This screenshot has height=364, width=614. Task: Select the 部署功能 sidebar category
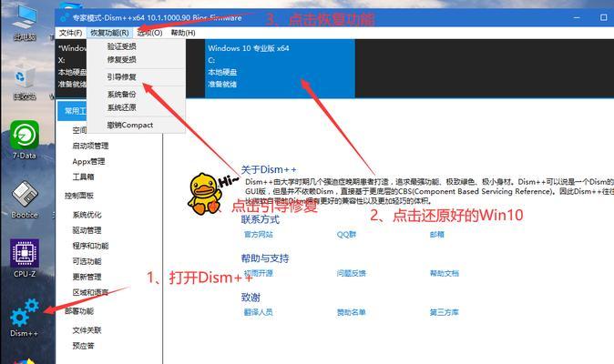79,311
